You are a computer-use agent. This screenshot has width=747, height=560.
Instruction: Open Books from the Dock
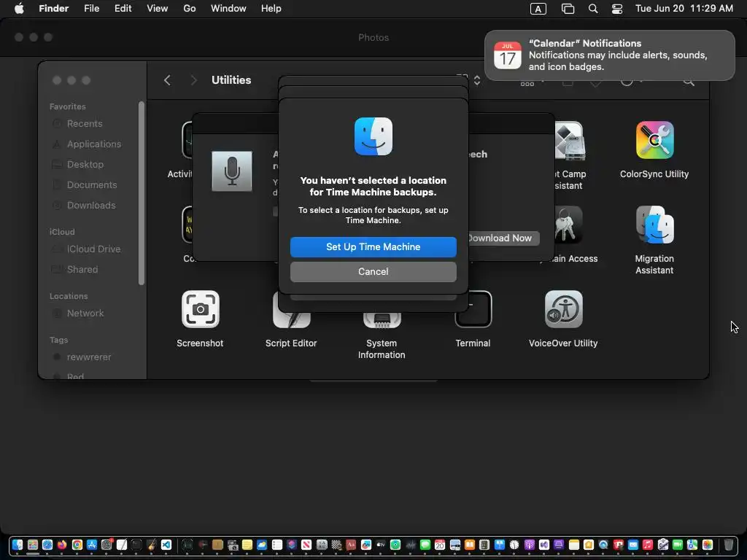click(470, 545)
